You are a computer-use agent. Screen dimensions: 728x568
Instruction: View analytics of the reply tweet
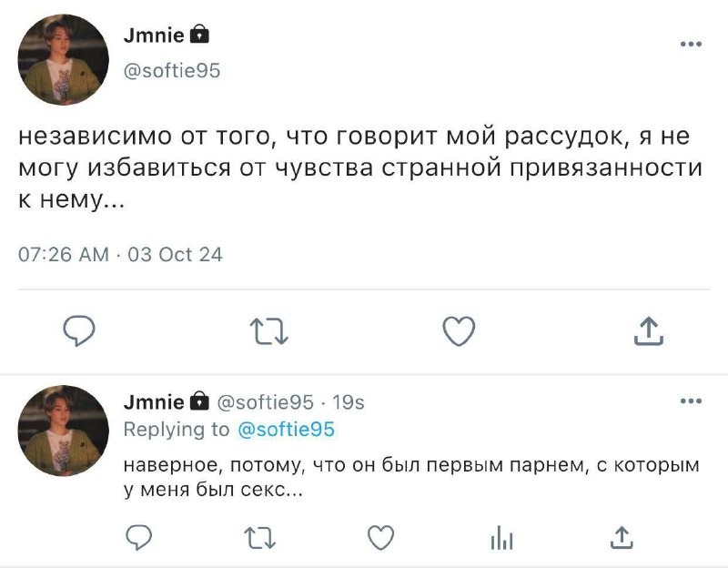[502, 537]
